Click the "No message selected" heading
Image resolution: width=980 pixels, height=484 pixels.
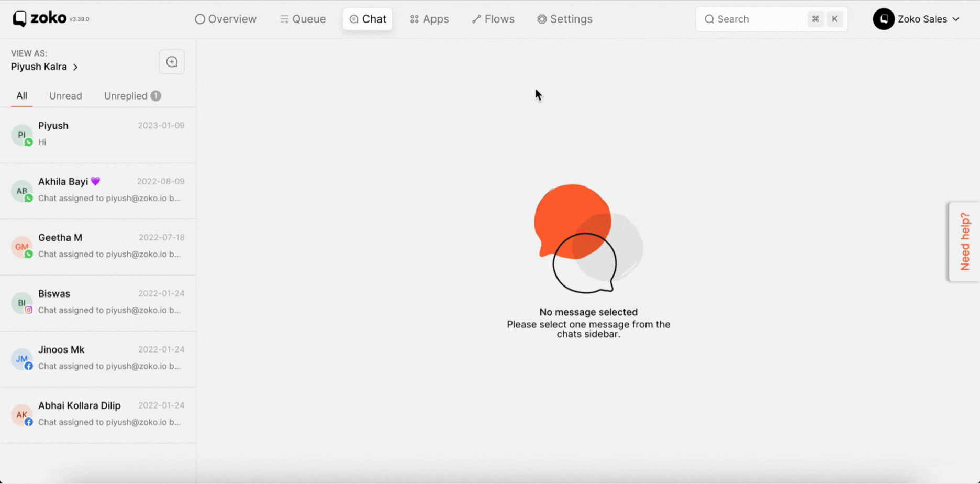coord(588,312)
